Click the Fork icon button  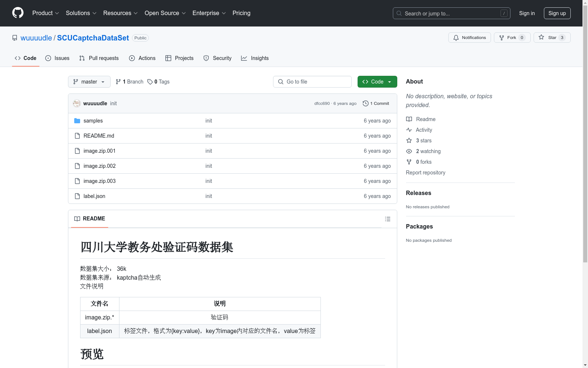tap(502, 38)
